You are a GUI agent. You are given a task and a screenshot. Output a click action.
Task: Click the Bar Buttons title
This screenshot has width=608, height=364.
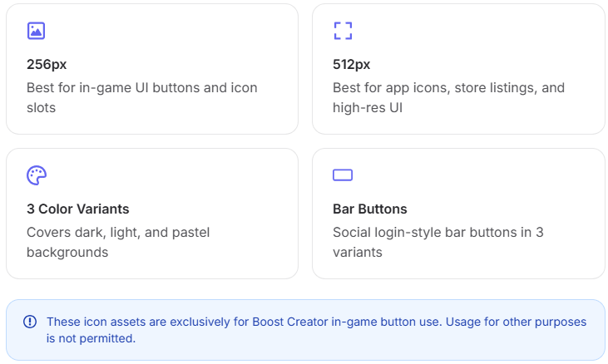point(370,209)
